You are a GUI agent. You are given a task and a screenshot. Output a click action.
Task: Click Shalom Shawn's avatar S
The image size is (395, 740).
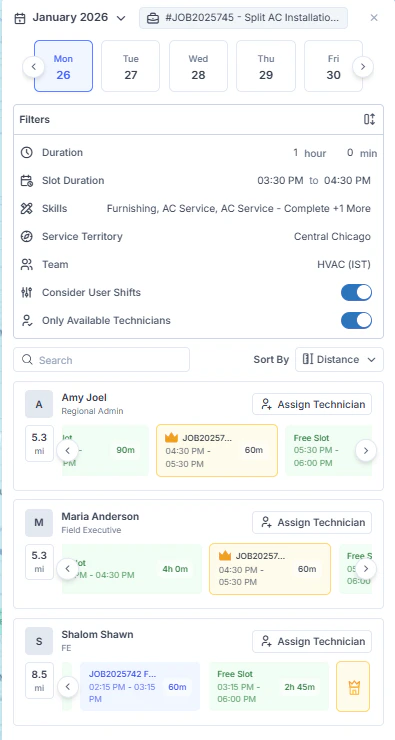pos(39,641)
